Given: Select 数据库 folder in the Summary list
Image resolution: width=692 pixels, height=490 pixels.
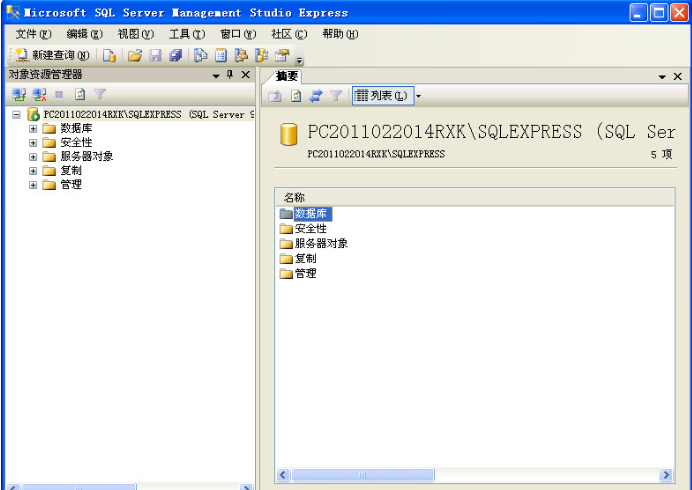Looking at the screenshot, I should click(x=306, y=214).
